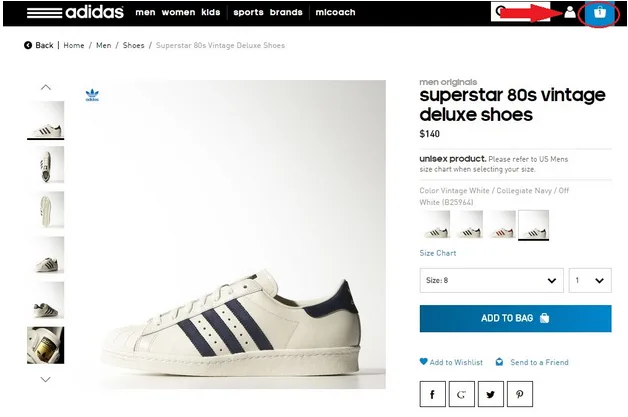Image resolution: width=628 pixels, height=417 pixels.
Task: Open the shopping bag icon
Action: (x=599, y=13)
